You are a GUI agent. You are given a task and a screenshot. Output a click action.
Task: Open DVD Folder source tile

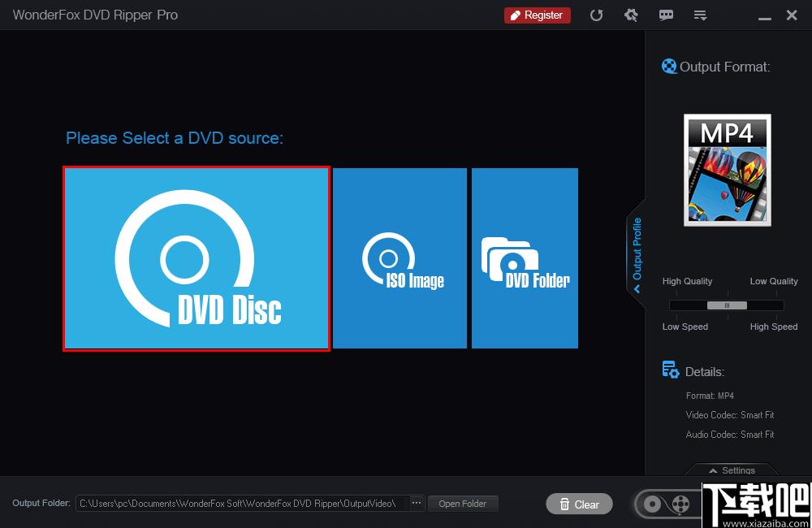tap(525, 258)
